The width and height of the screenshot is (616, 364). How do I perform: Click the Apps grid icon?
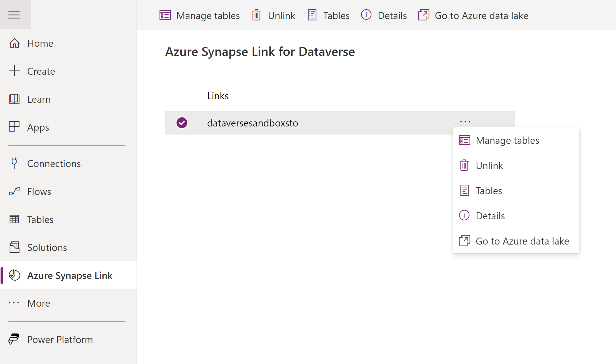[14, 127]
